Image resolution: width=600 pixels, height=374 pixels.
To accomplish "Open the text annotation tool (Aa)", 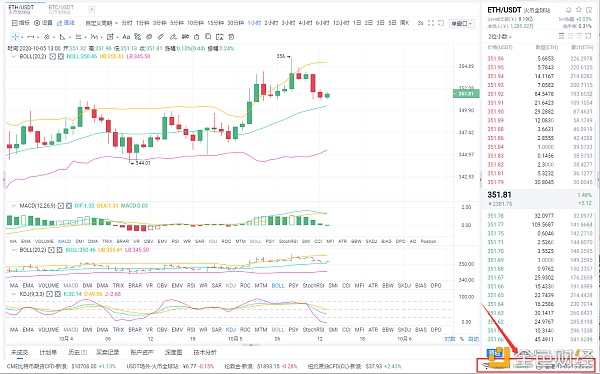I will click(x=126, y=37).
